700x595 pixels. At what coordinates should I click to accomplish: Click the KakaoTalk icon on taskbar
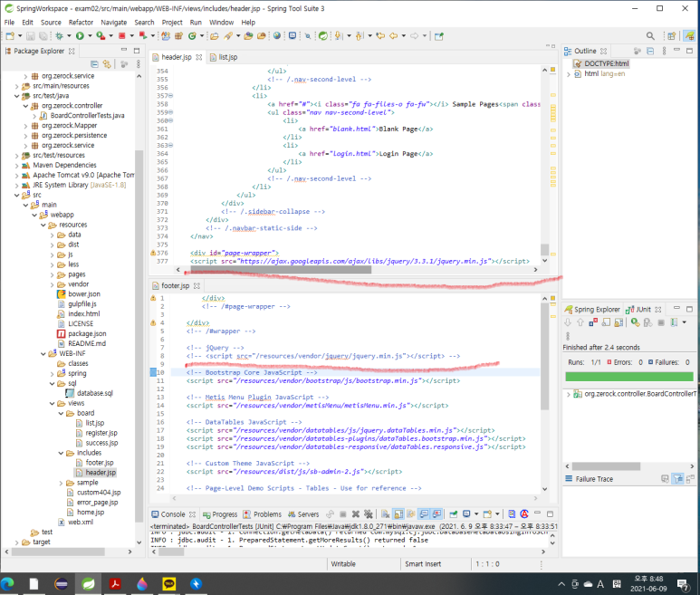[168, 583]
